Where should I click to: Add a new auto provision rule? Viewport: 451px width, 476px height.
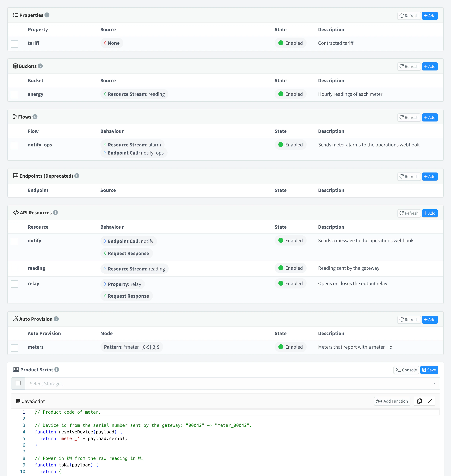point(430,320)
